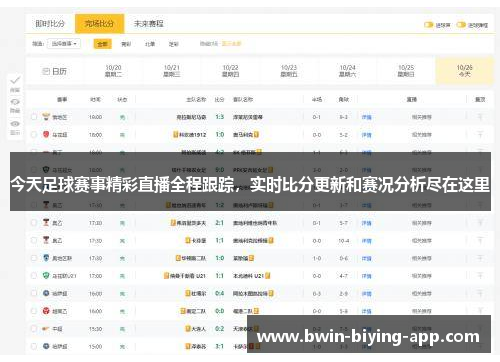Image resolution: width=500 pixels, height=362 pixels.
Task: Click the checkmark icon in the left sidebar
Action: click(15, 80)
